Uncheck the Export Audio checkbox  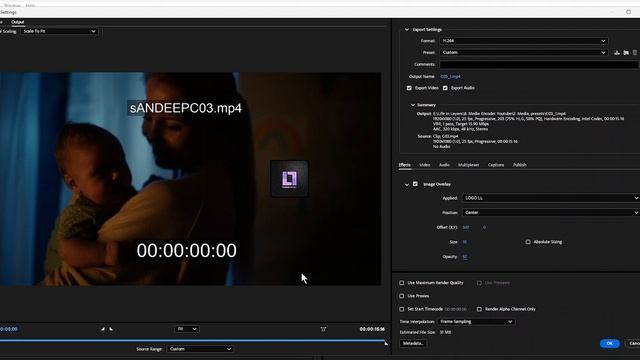445,88
